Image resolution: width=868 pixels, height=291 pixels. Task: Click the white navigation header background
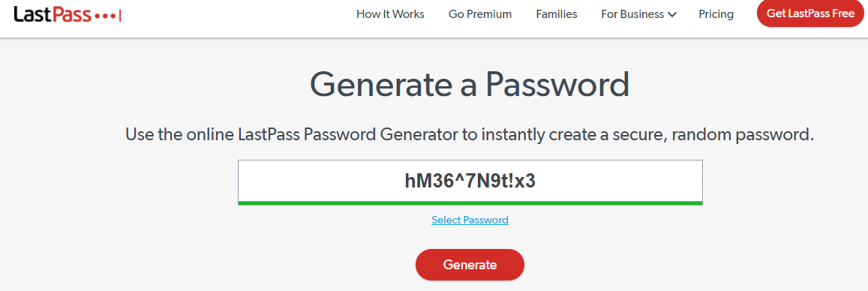249,16
